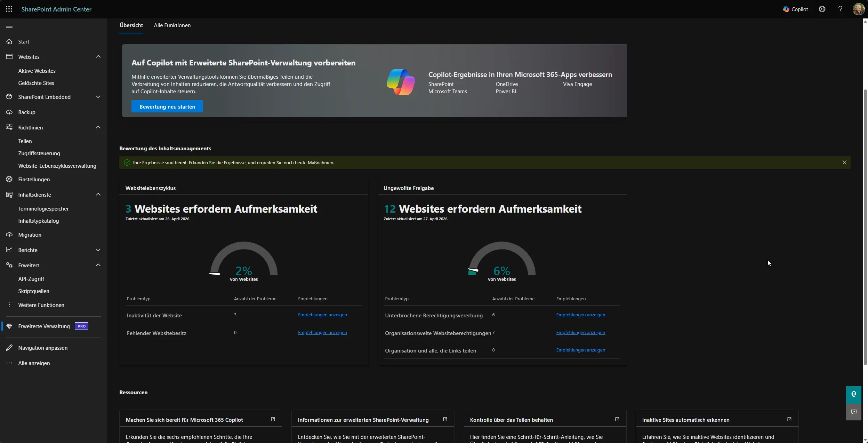Click the SharePoint Admin Center title
Screen dimensions: 868x443
[56, 9]
